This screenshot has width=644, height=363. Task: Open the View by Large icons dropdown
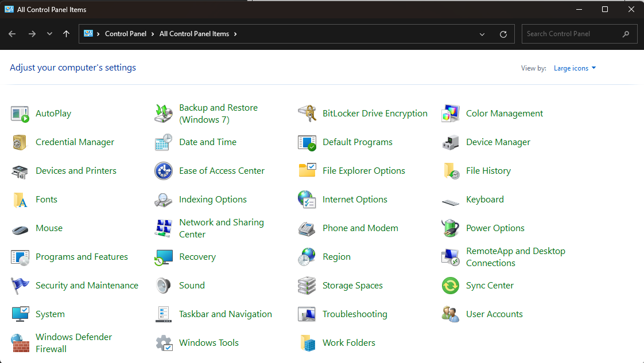[575, 68]
